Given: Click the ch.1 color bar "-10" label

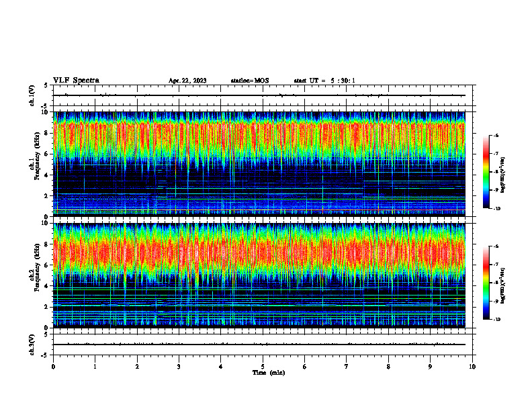Looking at the screenshot, I should [496, 209].
